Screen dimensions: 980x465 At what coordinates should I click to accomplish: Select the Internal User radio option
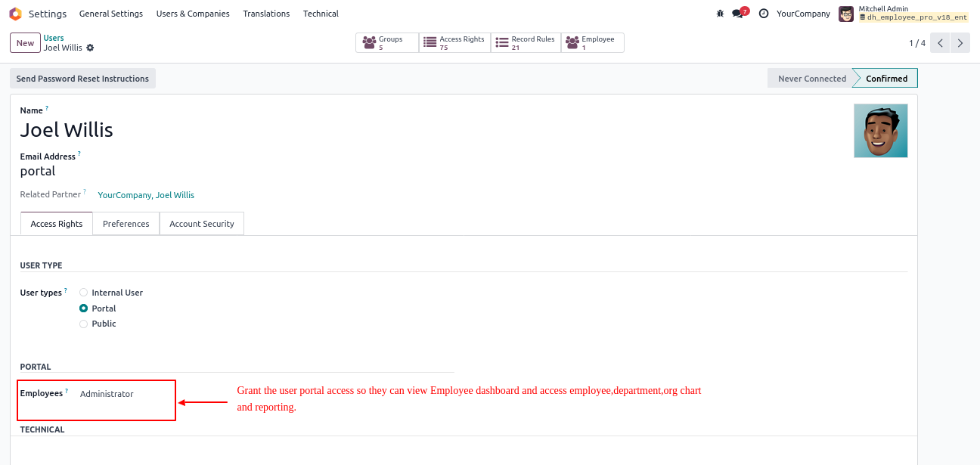[x=84, y=293]
